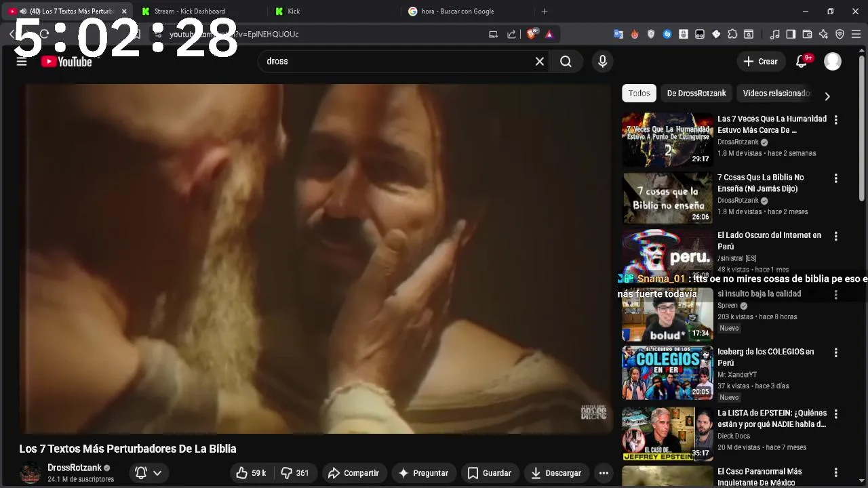Screen dimensions: 868x488
Task: Open a new browser tab with plus
Action: coord(545,12)
